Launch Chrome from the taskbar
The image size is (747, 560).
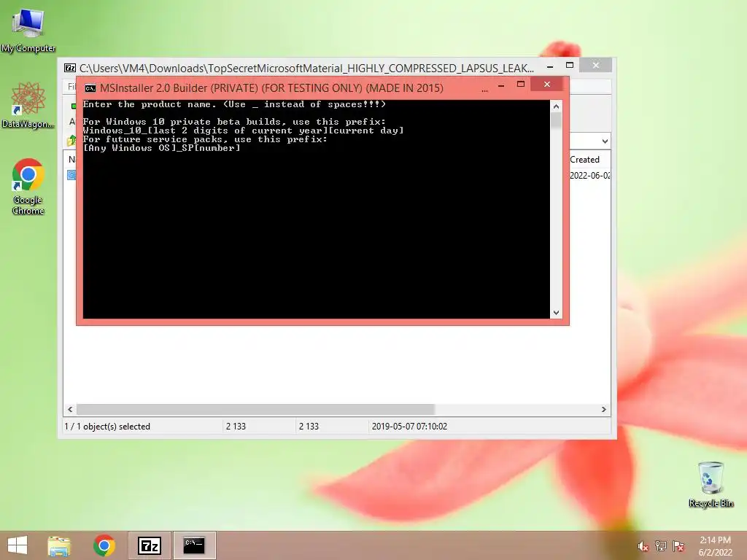tap(104, 545)
